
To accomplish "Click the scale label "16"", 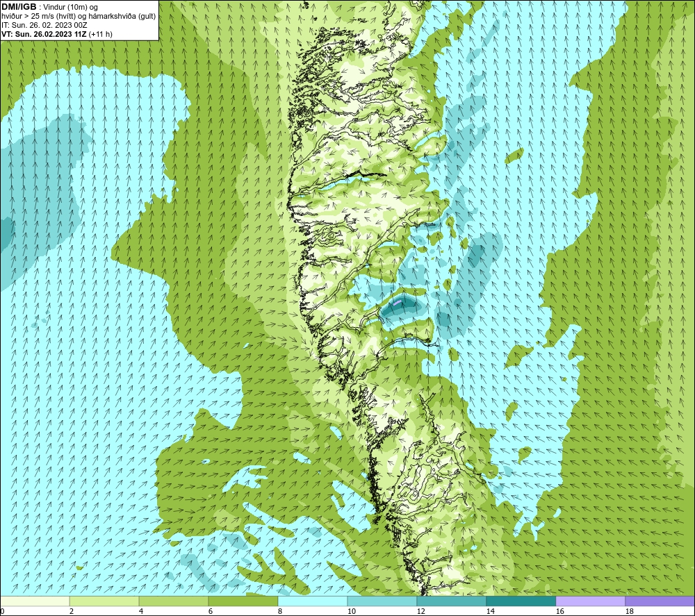I will pos(560,611).
